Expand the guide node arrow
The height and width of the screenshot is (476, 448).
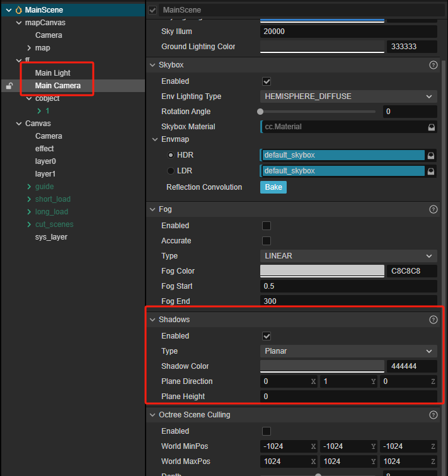tap(29, 187)
